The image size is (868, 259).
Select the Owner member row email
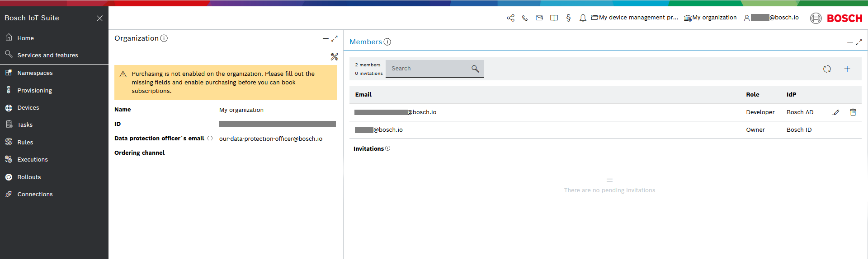tap(379, 129)
